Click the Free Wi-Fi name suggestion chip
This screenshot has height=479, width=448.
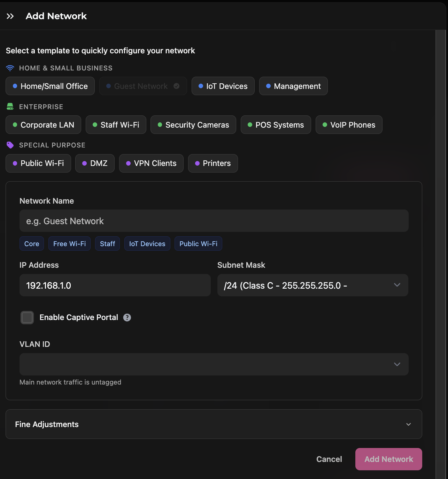click(x=69, y=244)
